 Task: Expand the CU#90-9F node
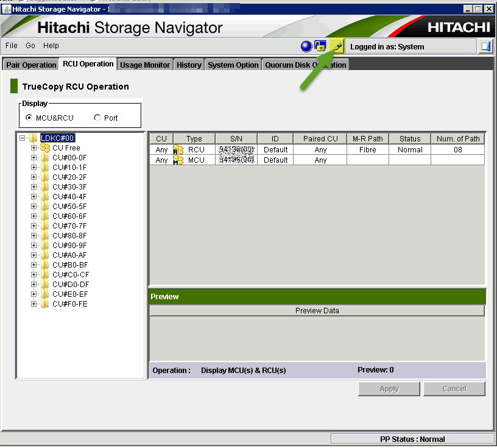33,245
